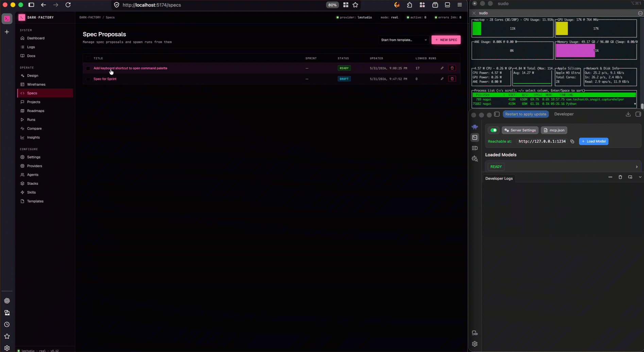This screenshot has width=644, height=352.
Task: Click the Templates file icon in sidebar
Action: pos(22,201)
